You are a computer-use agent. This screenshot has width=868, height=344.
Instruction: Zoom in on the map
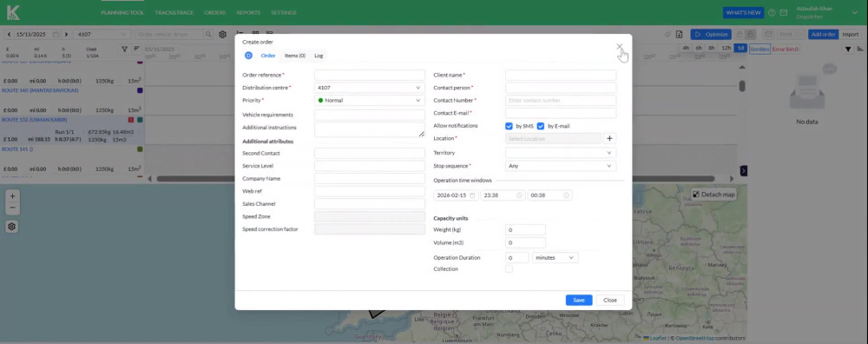click(12, 195)
